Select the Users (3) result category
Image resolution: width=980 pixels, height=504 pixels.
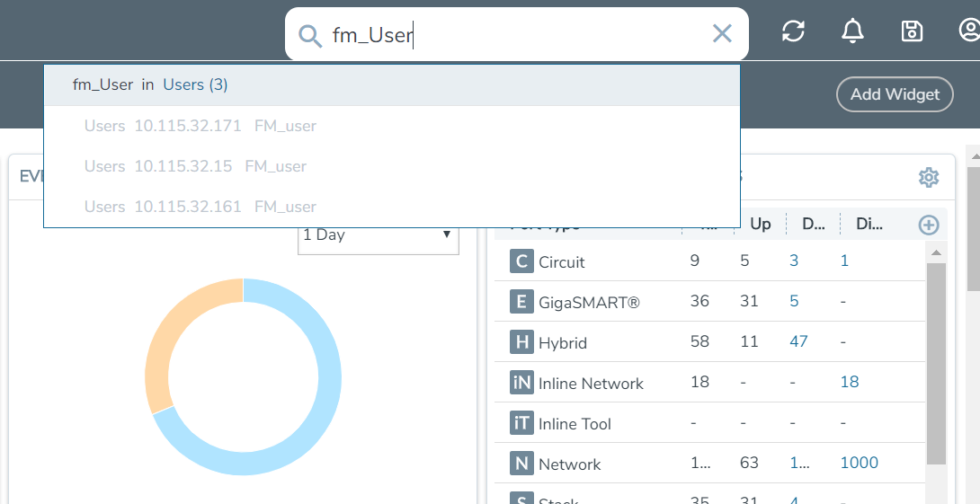pos(195,84)
